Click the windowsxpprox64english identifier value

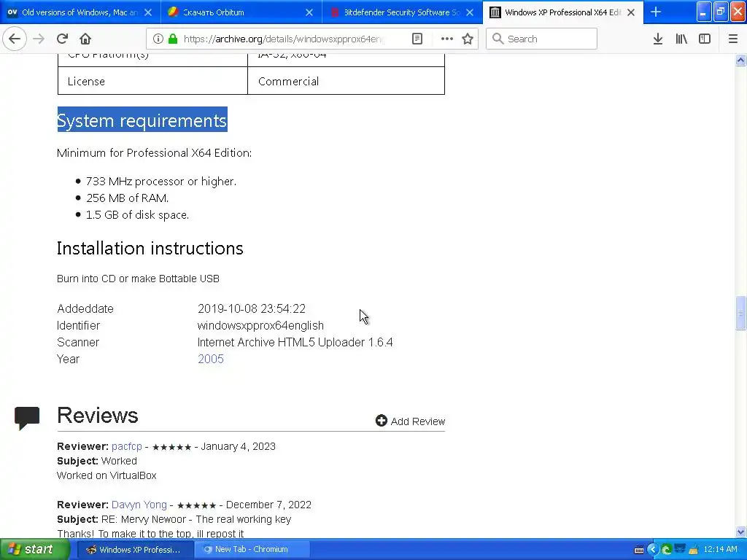(x=260, y=326)
